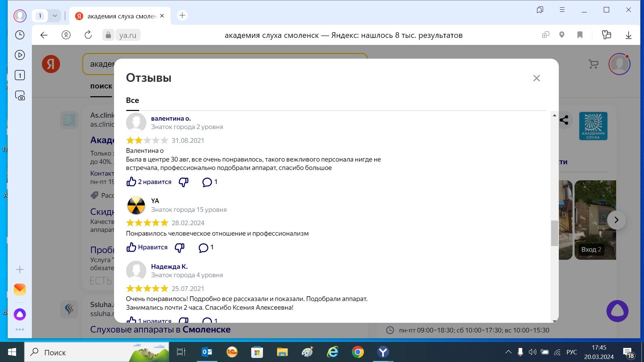Open new browser tab with plus button
The width and height of the screenshot is (644, 362).
coord(182,15)
